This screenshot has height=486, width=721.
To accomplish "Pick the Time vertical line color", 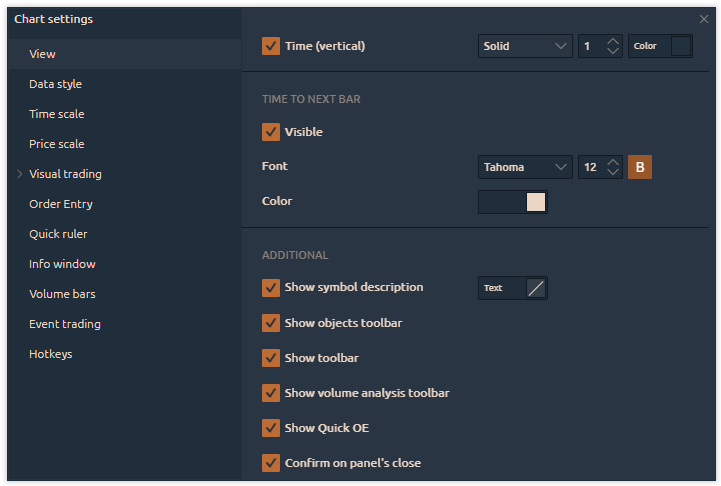I will [680, 46].
